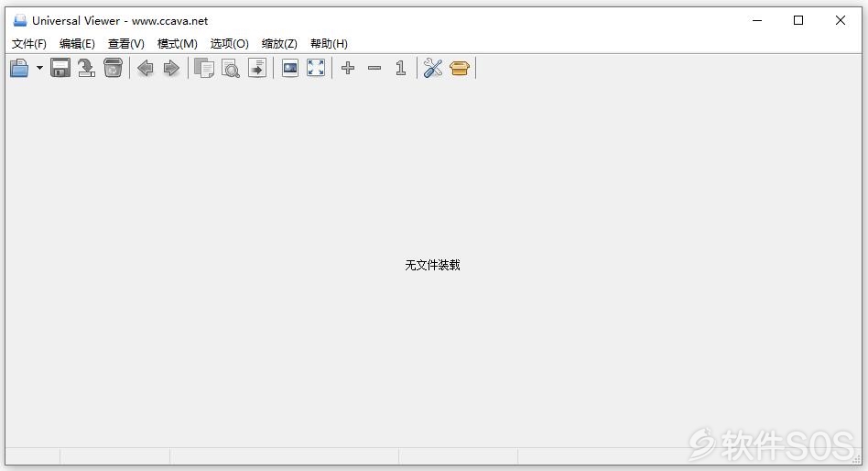Click the 无文件装载 text

point(432,266)
